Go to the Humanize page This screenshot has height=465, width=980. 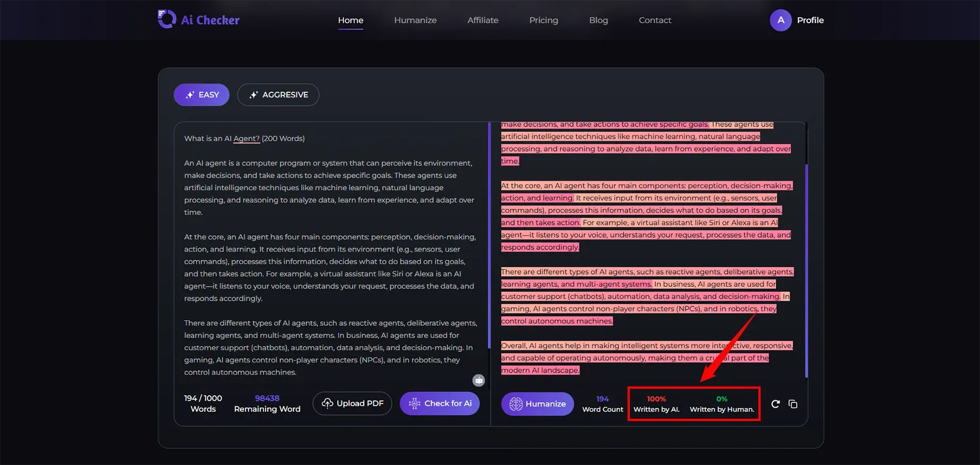click(x=415, y=20)
